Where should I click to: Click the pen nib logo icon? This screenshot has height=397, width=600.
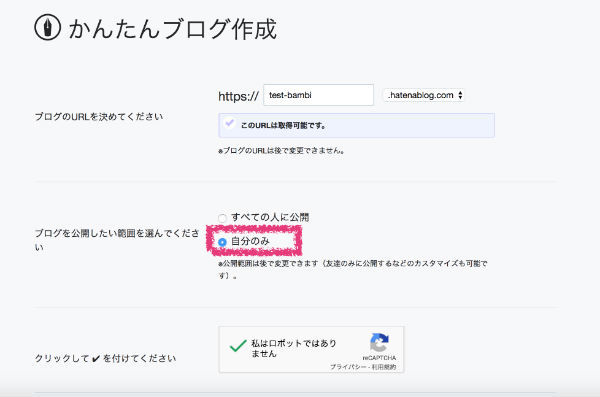[47, 28]
